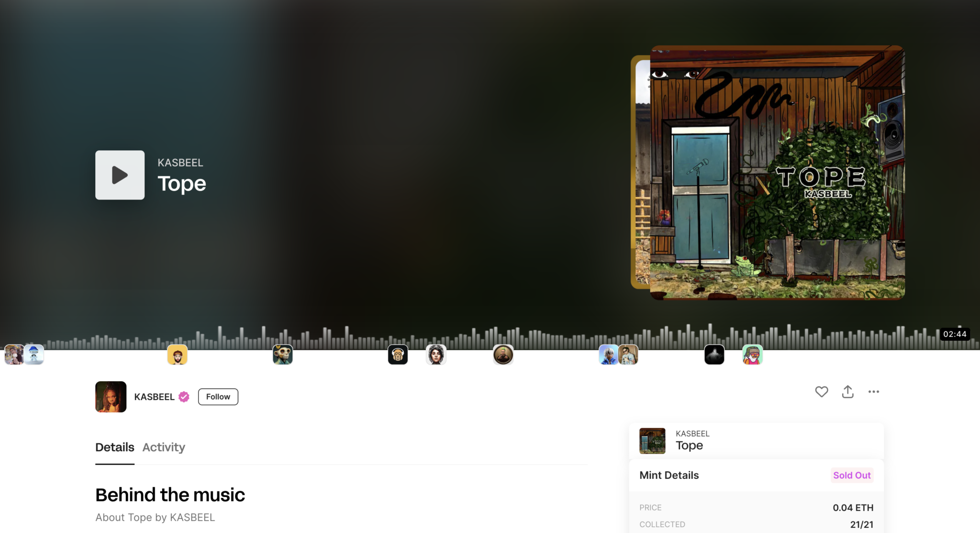Click the like/heart icon for Tope

(x=822, y=392)
